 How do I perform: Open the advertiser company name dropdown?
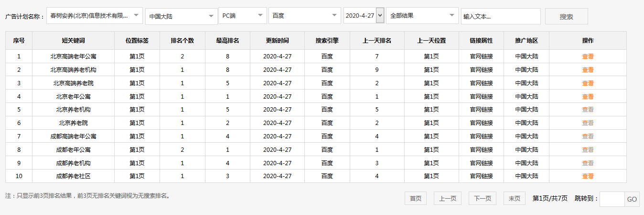pyautogui.click(x=95, y=16)
